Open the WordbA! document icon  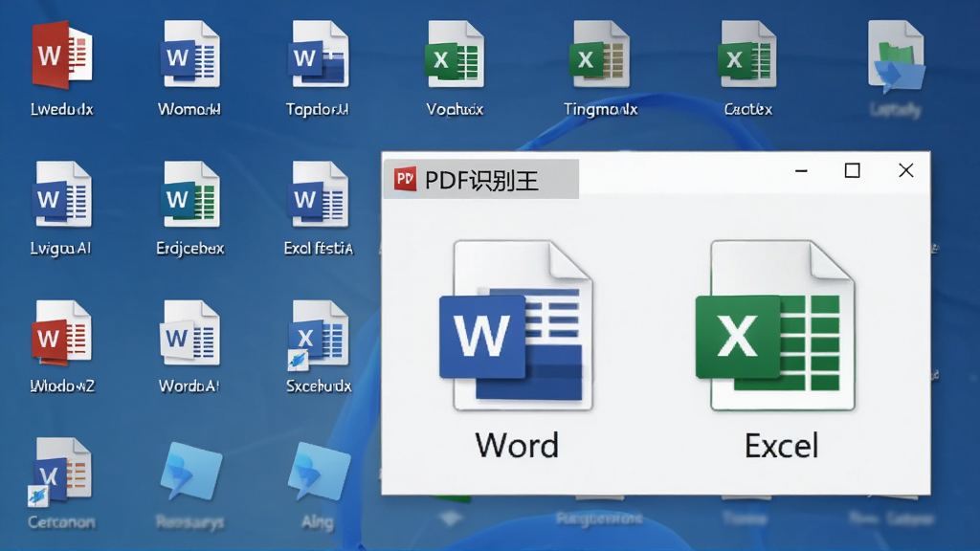click(190, 333)
